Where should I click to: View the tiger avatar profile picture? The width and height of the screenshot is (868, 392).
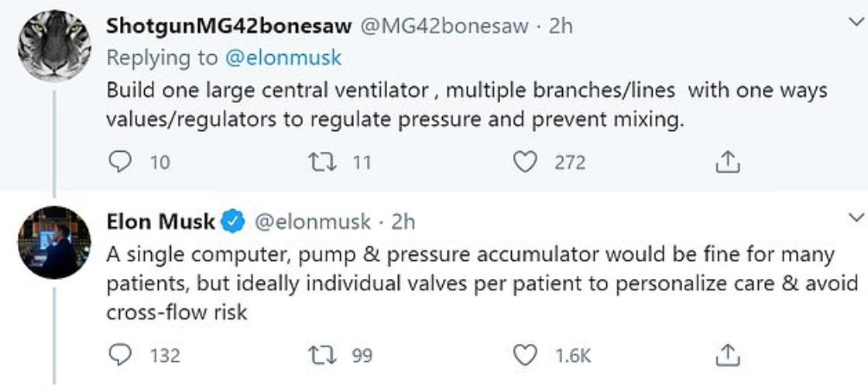point(54,46)
